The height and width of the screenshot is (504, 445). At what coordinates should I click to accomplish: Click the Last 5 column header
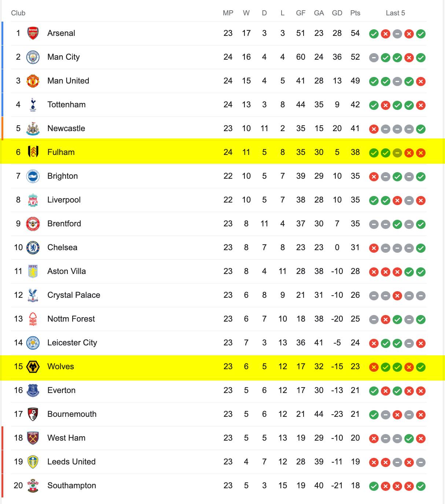point(396,13)
